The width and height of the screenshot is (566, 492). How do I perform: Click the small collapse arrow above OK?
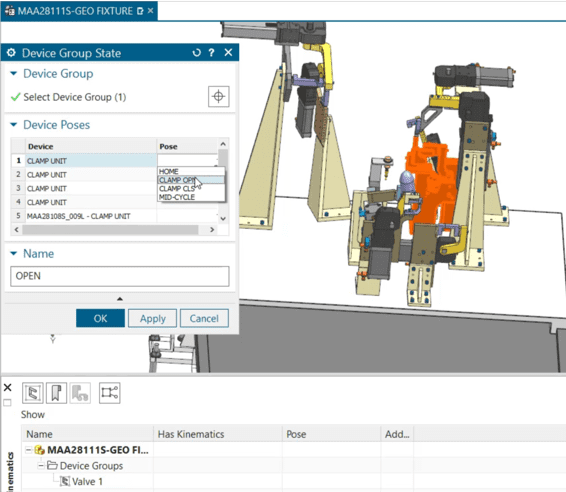point(120,299)
